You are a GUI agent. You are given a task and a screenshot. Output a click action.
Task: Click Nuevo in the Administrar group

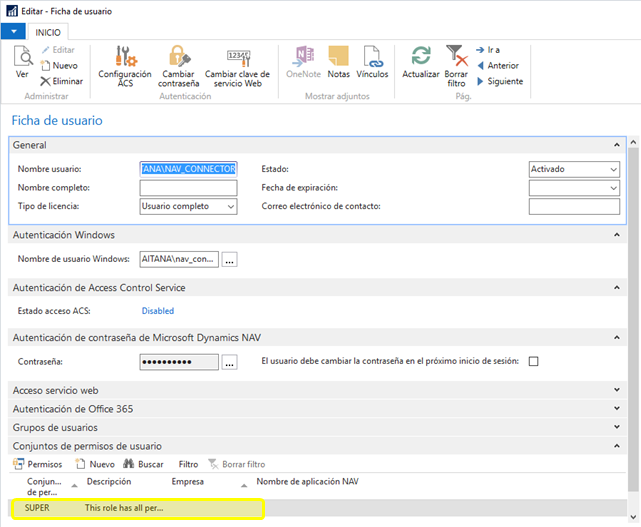(59, 65)
